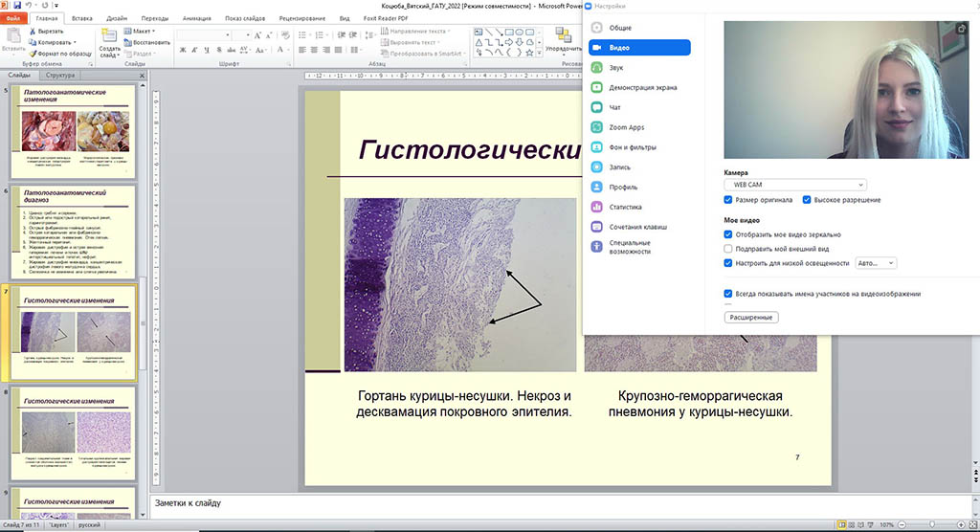The image size is (980, 532).
Task: Open the Шрифт dialog launcher
Action: click(291, 64)
